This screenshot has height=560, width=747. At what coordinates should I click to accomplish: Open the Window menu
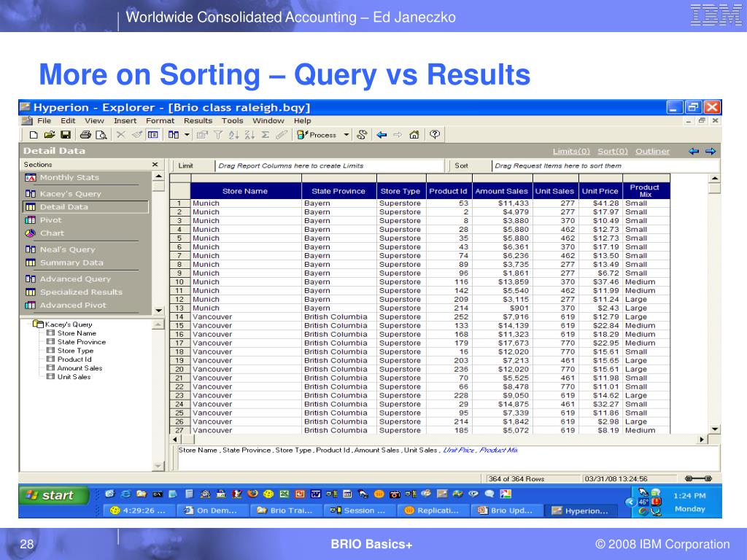click(x=268, y=121)
